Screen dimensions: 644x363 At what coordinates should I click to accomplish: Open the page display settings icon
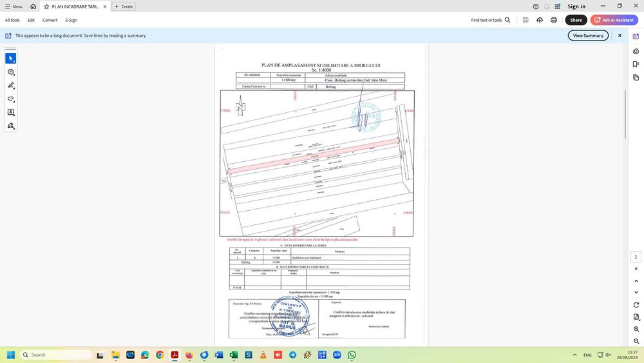(x=636, y=317)
